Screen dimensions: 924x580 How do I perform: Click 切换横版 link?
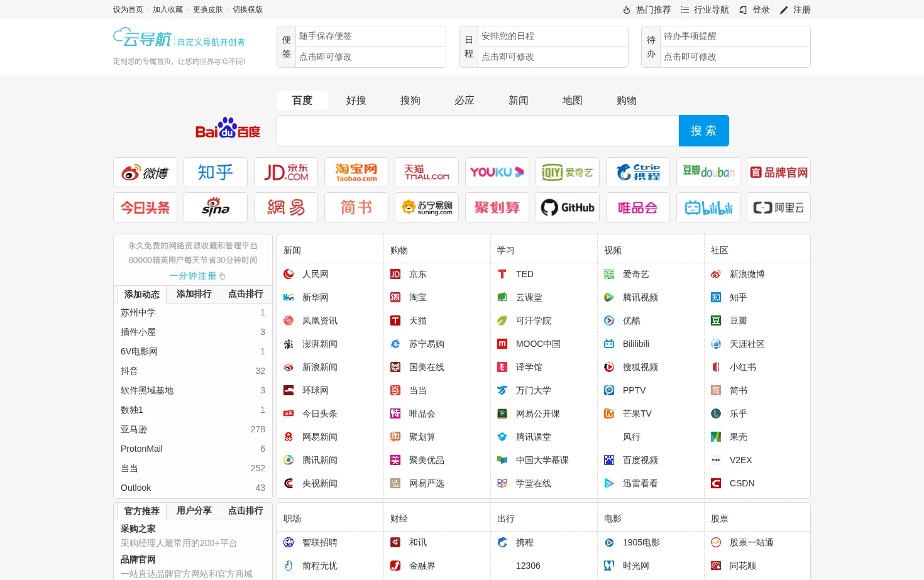248,9
